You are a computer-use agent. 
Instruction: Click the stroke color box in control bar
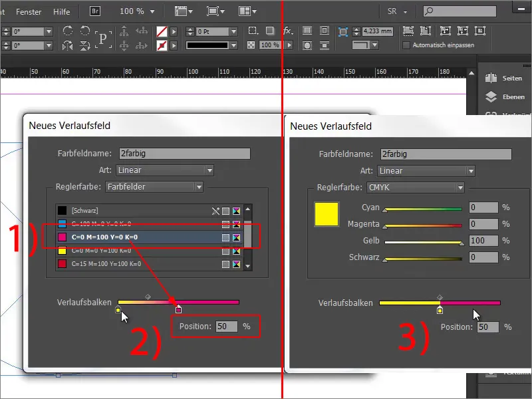(162, 45)
